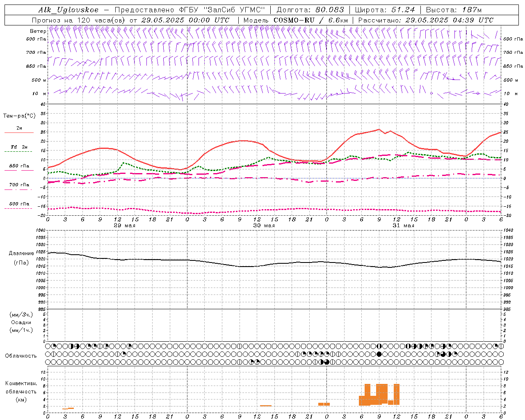
Task: Click the "Давление" pressure panel label
Action: pyautogui.click(x=21, y=253)
